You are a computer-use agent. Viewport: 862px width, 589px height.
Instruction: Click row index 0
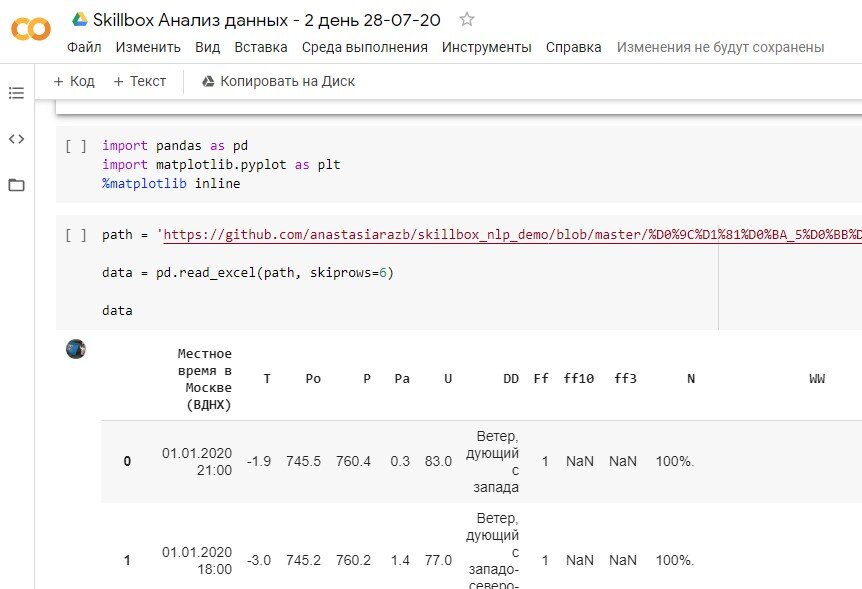pyautogui.click(x=127, y=461)
